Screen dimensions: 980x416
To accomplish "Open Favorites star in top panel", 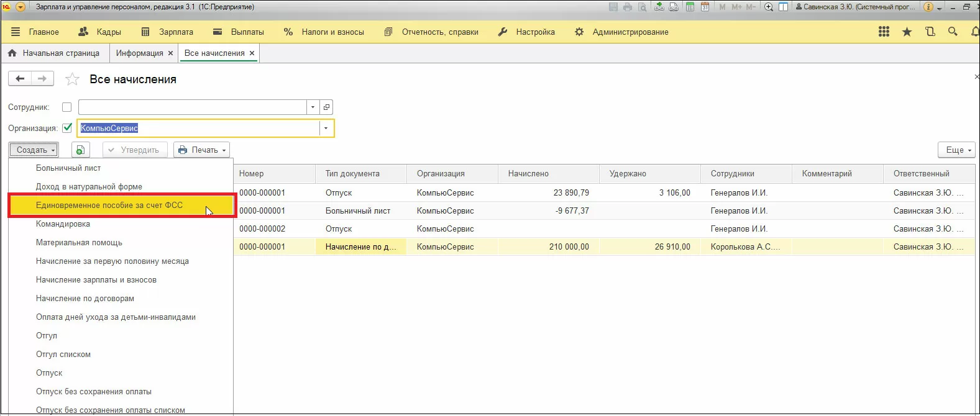I will [x=907, y=32].
